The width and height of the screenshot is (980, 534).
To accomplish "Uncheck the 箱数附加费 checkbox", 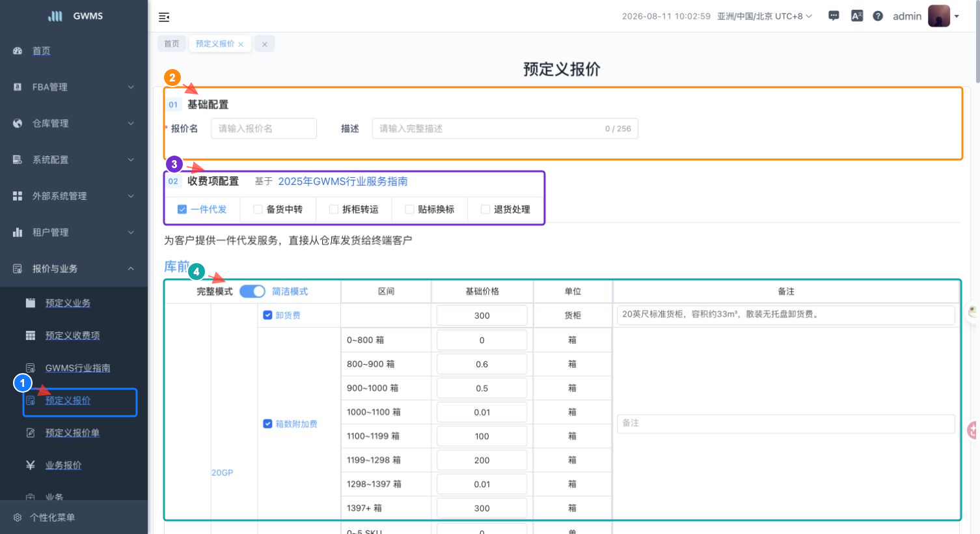I will (x=267, y=424).
